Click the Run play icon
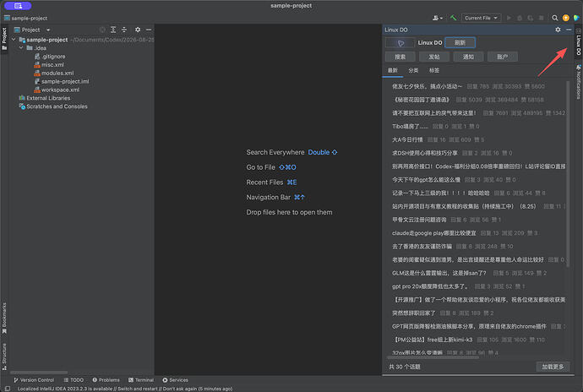583x392 pixels. 509,18
